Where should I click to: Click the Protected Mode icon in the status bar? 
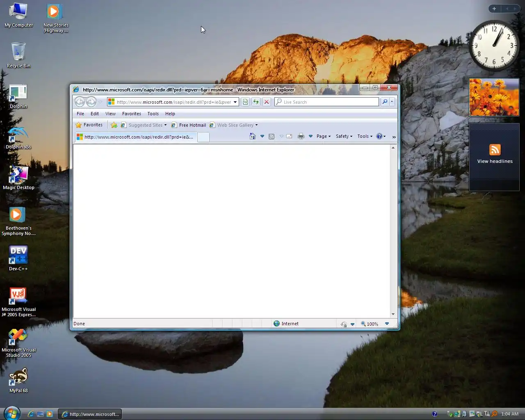tap(344, 324)
